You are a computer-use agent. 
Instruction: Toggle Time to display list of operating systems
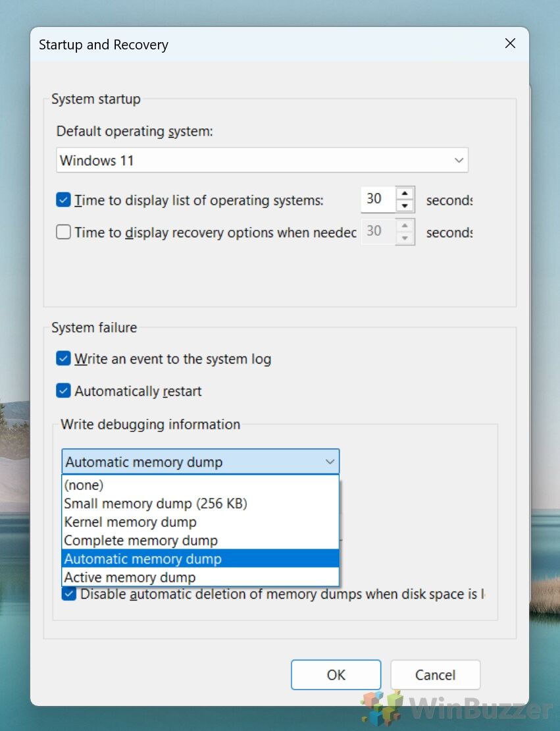pyautogui.click(x=63, y=200)
